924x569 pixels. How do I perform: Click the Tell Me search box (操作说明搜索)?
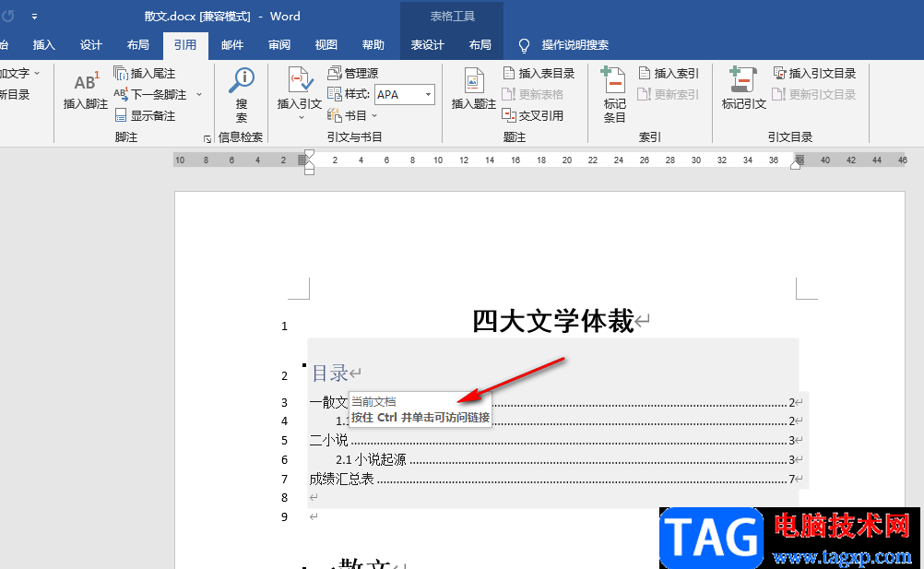(575, 45)
